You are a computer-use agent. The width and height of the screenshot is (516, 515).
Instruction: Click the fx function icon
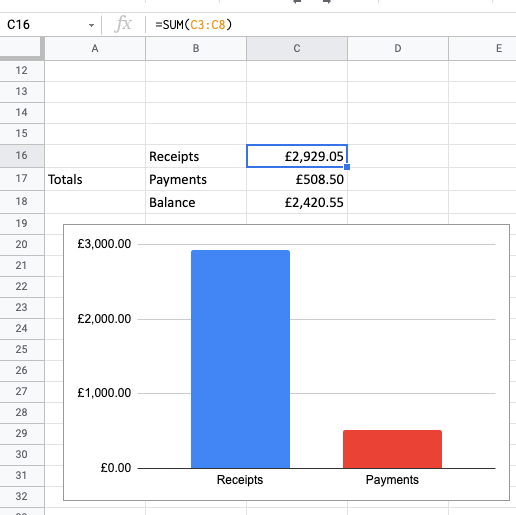123,25
